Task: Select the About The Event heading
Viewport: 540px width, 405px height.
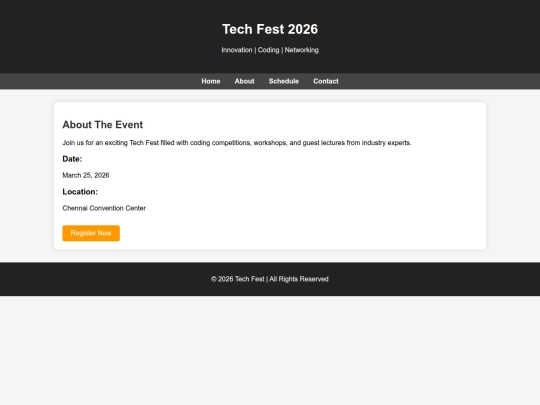Action: pyautogui.click(x=103, y=125)
